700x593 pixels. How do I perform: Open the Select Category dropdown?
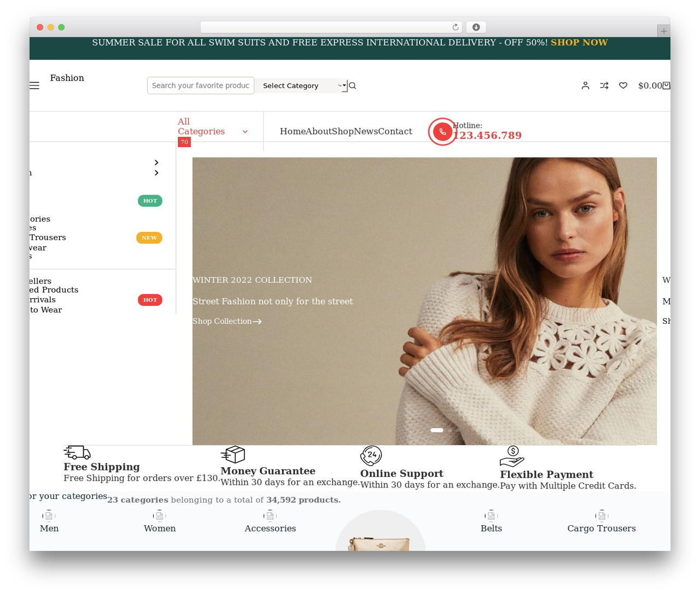point(301,85)
